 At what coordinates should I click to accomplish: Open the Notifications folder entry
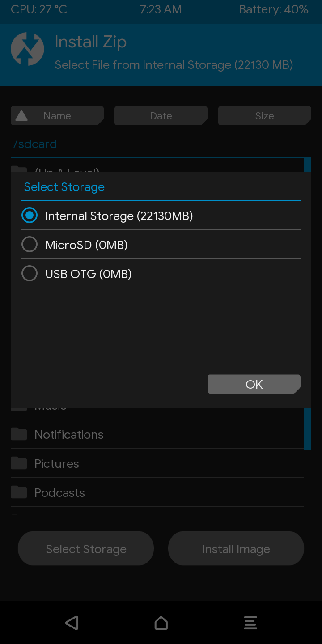click(157, 434)
